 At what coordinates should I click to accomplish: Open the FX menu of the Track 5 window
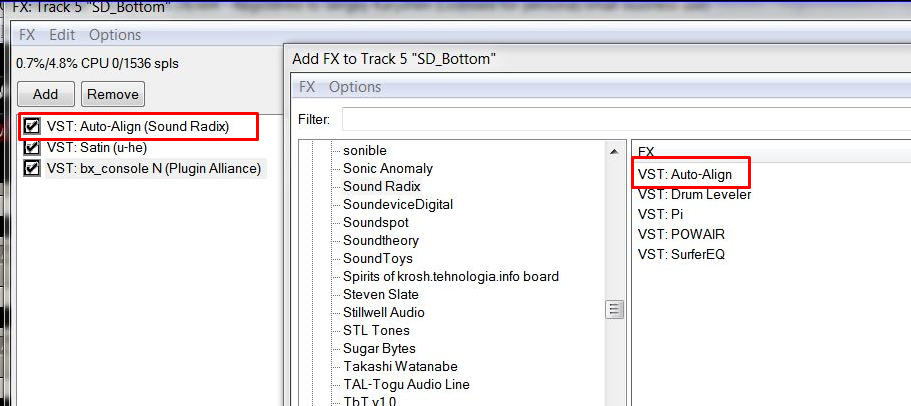pyautogui.click(x=27, y=35)
